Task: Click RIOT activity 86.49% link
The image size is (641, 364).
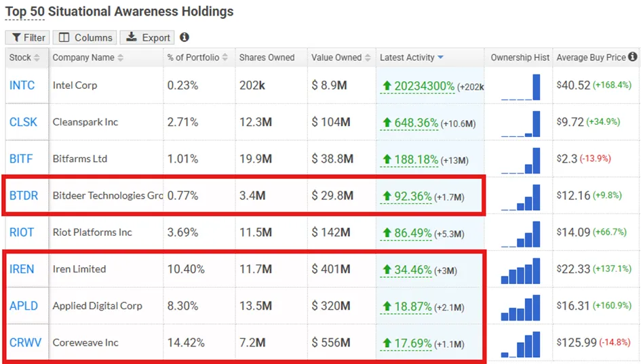Action: [x=407, y=233]
